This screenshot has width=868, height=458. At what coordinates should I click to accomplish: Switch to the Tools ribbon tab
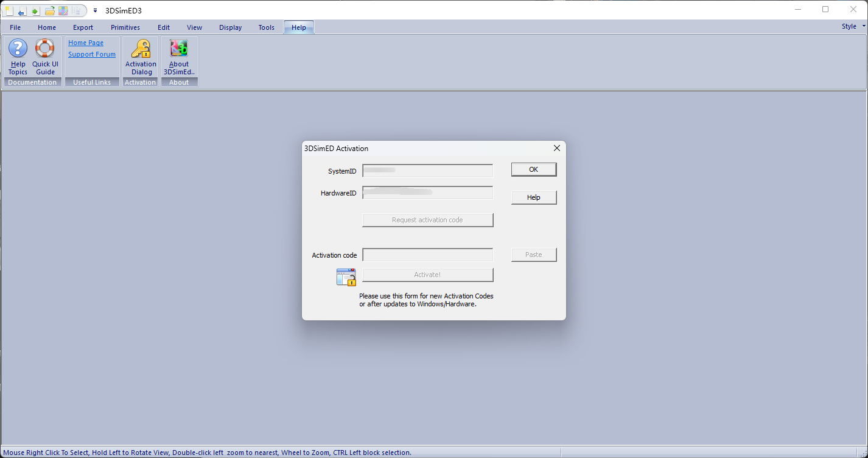[x=267, y=27]
